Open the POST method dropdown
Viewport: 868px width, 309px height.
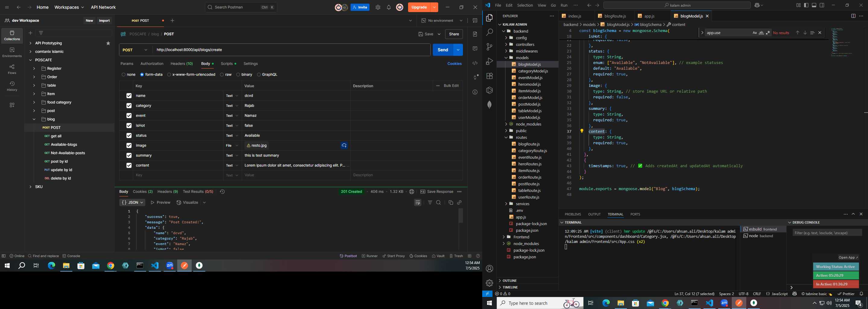coord(135,50)
